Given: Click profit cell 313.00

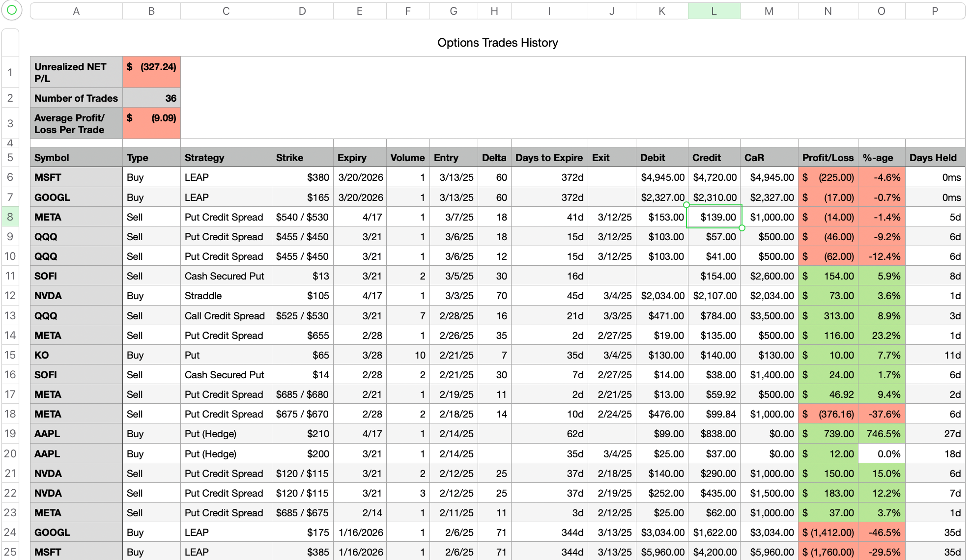Looking at the screenshot, I should click(x=828, y=315).
